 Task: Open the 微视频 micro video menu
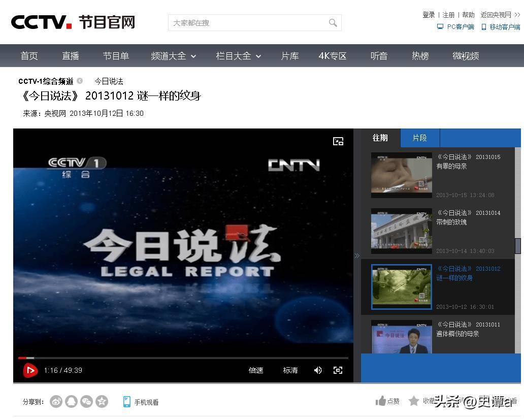click(x=466, y=56)
